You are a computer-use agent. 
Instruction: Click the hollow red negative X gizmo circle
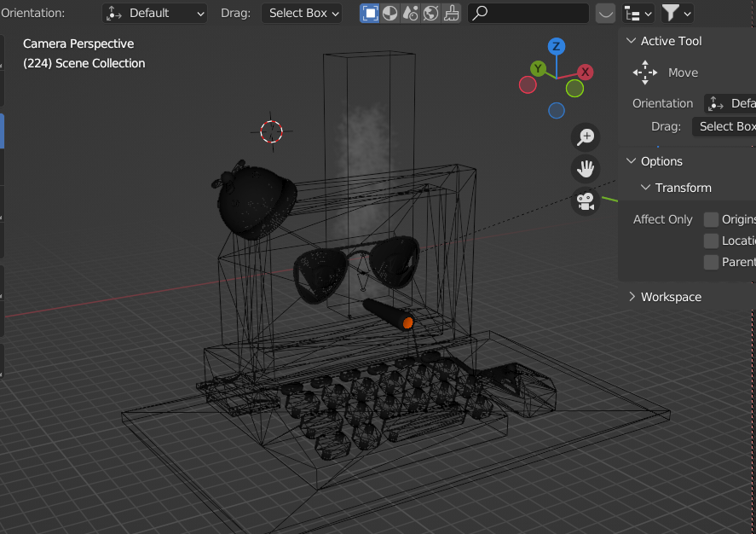tap(528, 85)
